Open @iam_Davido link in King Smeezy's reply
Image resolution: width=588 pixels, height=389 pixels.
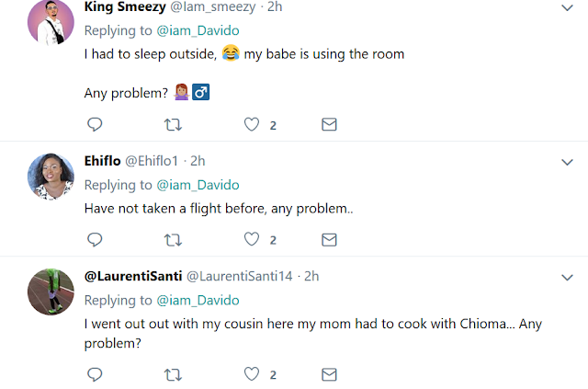[x=197, y=30]
